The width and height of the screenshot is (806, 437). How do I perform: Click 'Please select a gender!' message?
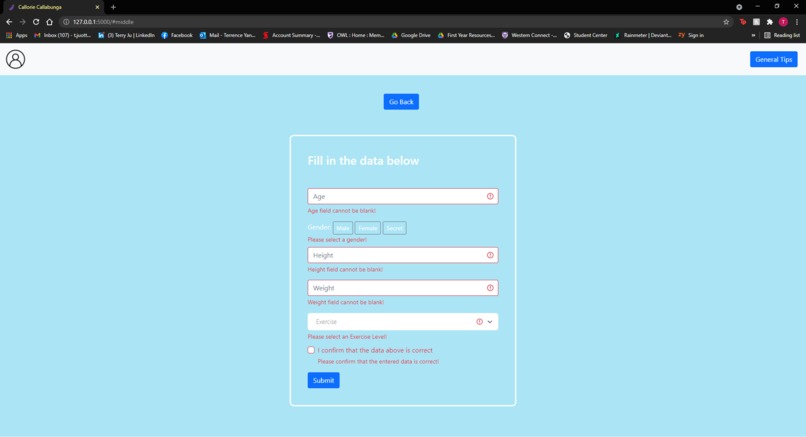[x=337, y=240]
